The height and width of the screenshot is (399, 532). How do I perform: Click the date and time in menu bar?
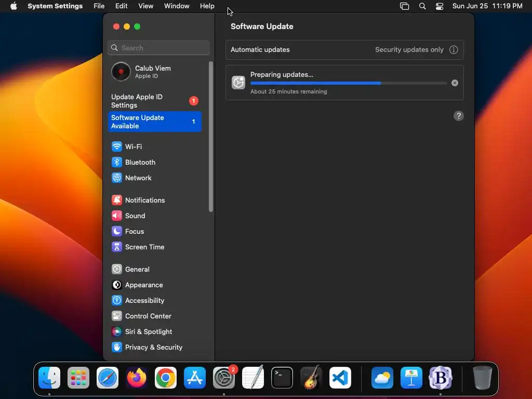tap(487, 6)
